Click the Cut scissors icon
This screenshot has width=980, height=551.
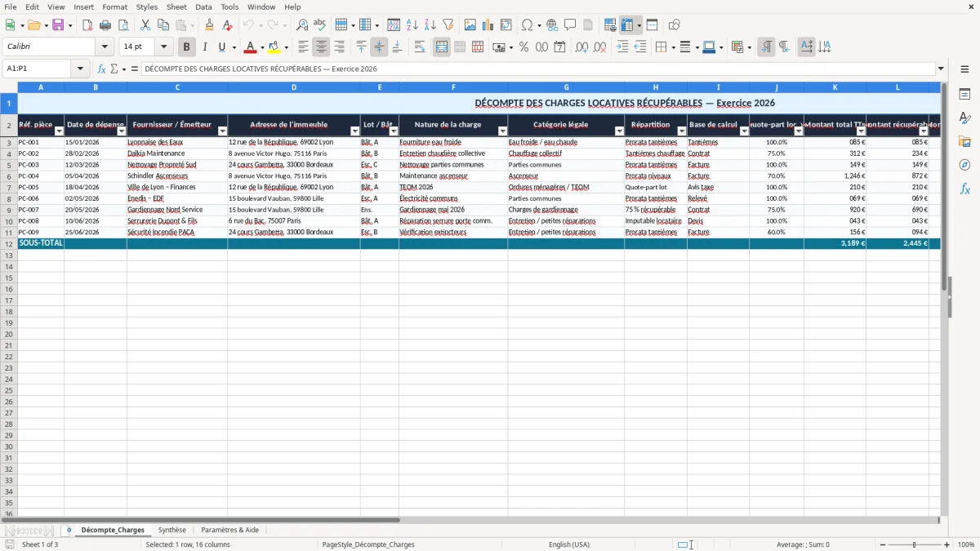145,25
